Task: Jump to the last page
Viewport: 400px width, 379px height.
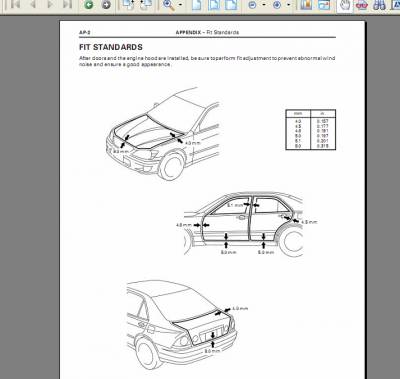Action: (68, 4)
